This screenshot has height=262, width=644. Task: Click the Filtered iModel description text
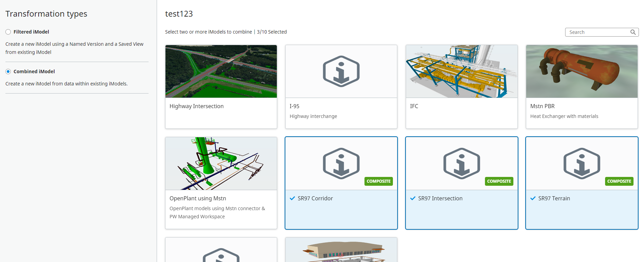74,48
